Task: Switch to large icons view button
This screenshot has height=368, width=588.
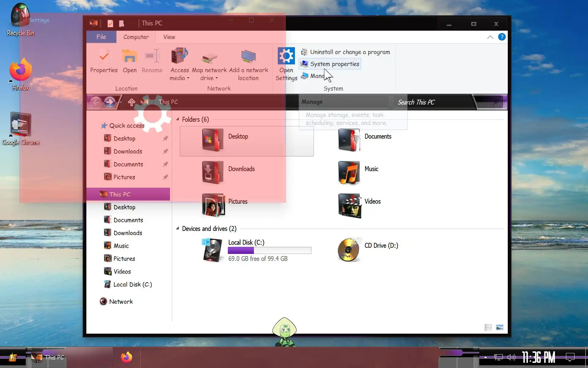Action: pos(499,327)
